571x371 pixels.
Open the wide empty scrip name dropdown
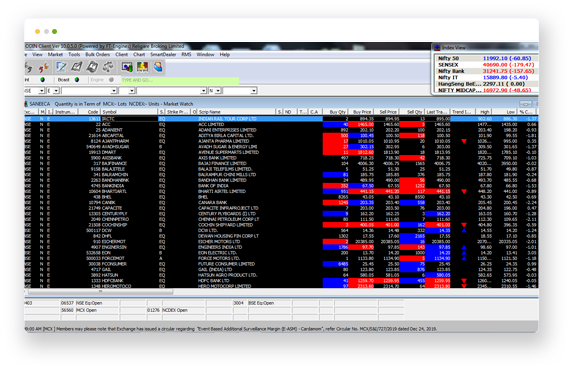point(172,91)
